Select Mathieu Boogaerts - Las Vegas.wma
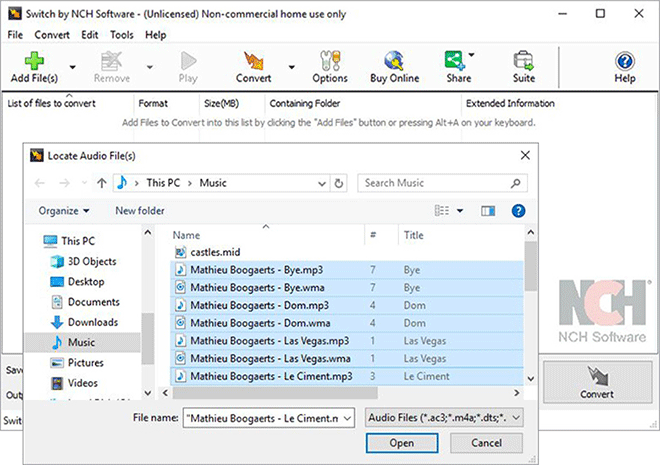Viewport: 660px width, 465px height. tap(346, 358)
